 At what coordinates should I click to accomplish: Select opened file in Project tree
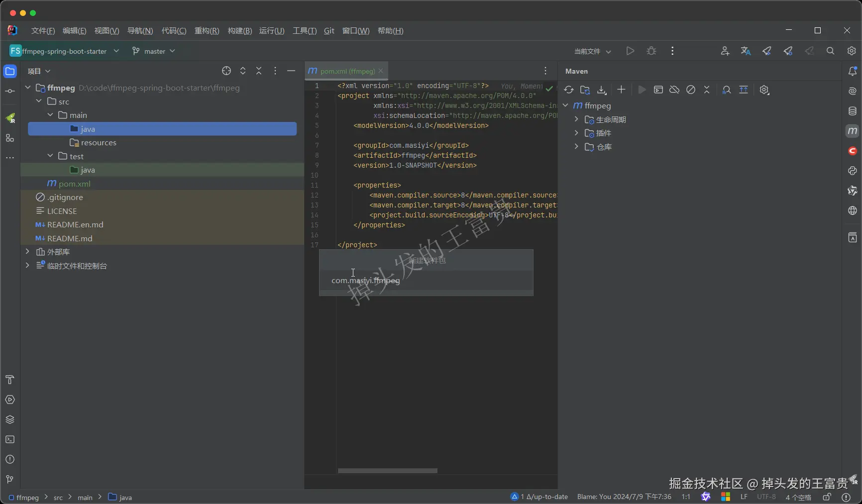pyautogui.click(x=226, y=71)
